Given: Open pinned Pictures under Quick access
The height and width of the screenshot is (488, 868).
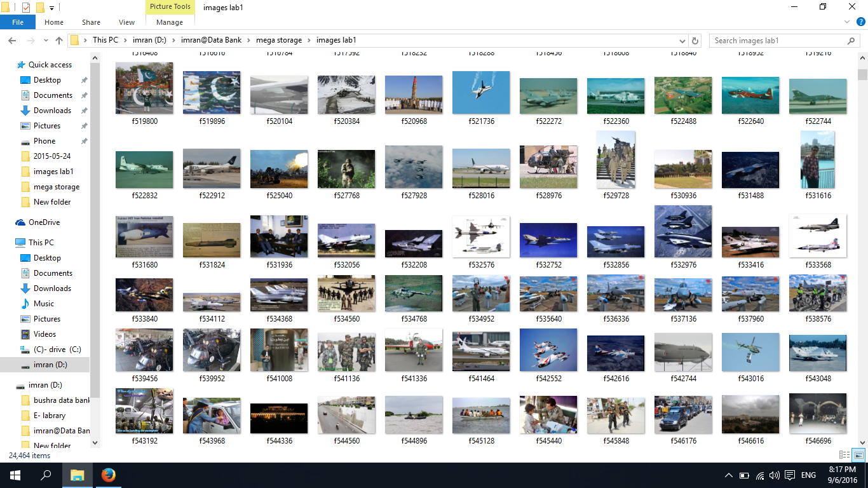Looking at the screenshot, I should tap(47, 126).
